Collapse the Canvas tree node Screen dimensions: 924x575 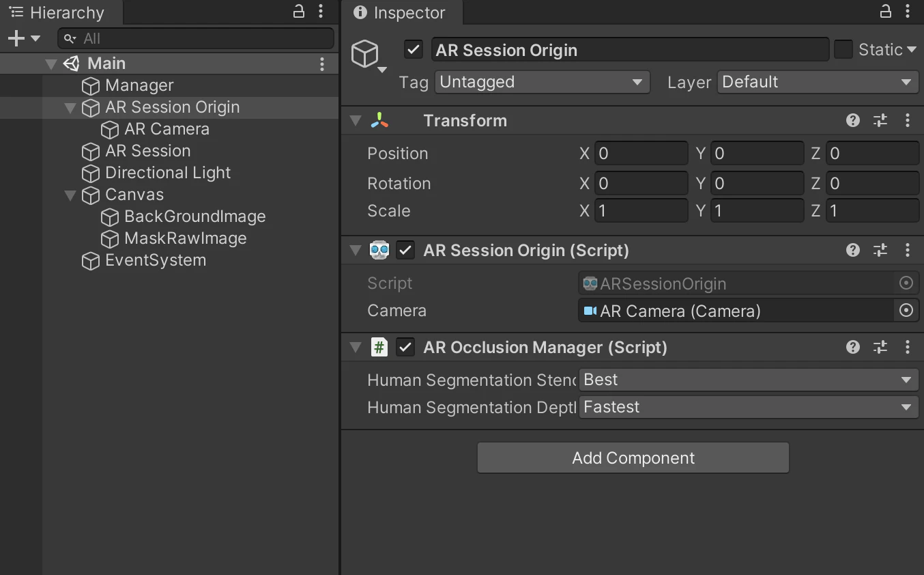click(70, 195)
